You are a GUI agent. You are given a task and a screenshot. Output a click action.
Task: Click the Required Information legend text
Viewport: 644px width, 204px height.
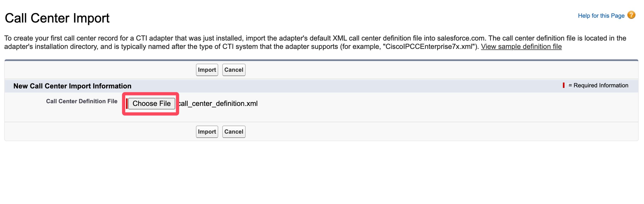[x=598, y=85]
